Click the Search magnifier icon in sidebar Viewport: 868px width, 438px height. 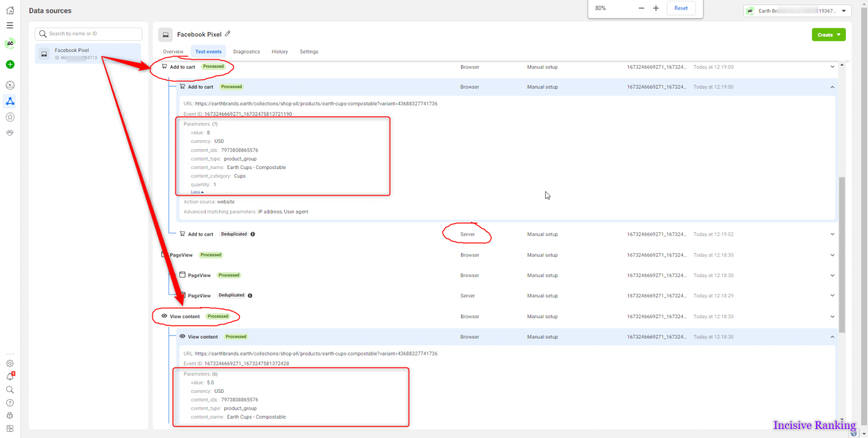10,389
